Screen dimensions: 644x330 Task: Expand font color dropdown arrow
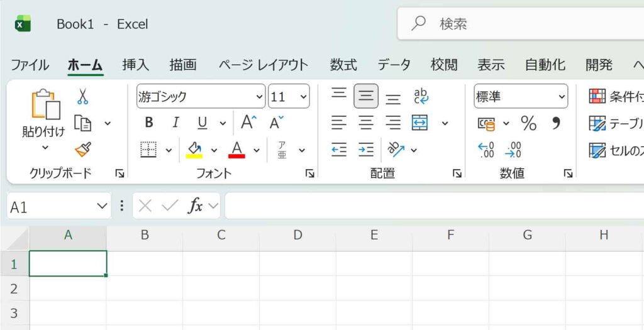click(257, 150)
